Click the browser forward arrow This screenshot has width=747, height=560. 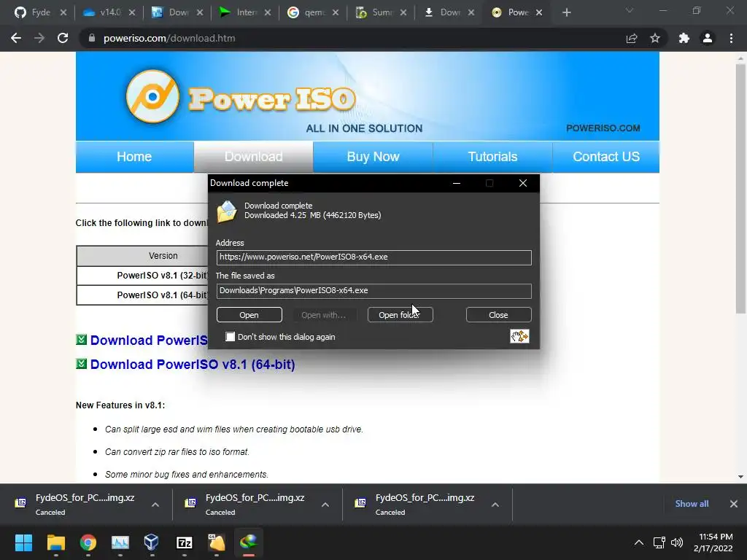39,38
